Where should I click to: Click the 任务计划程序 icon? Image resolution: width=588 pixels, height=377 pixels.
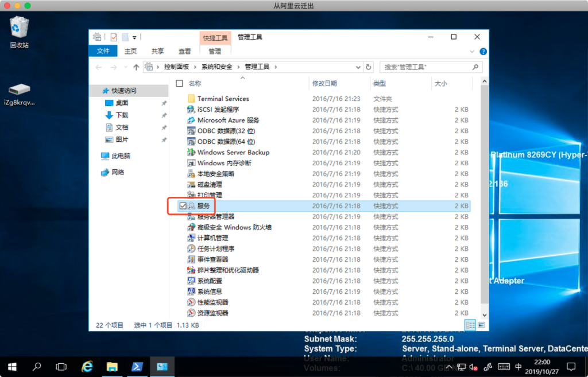[192, 248]
